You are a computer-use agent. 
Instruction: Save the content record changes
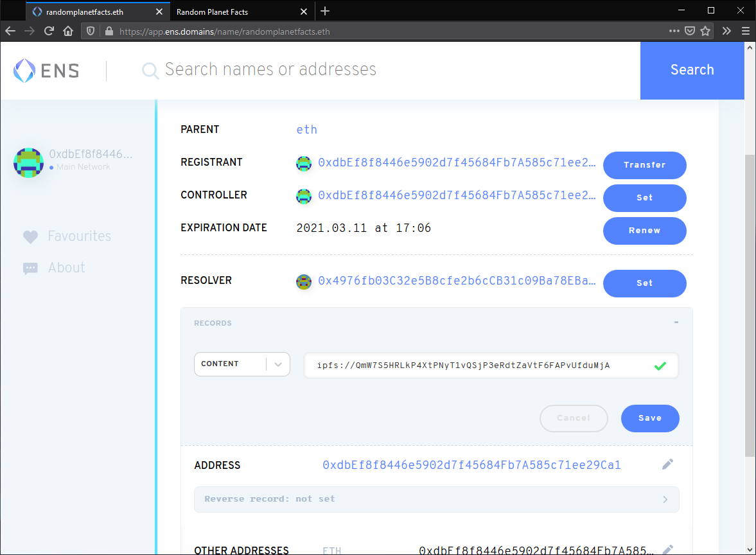[x=650, y=418]
